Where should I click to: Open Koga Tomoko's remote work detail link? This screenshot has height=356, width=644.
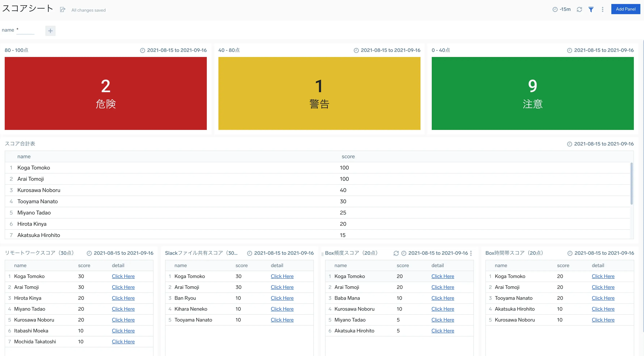(123, 276)
